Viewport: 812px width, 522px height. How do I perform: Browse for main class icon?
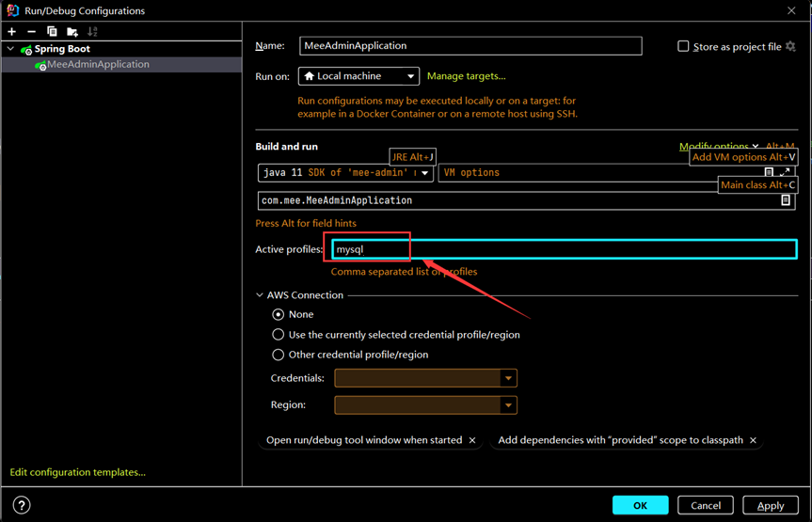[786, 200]
